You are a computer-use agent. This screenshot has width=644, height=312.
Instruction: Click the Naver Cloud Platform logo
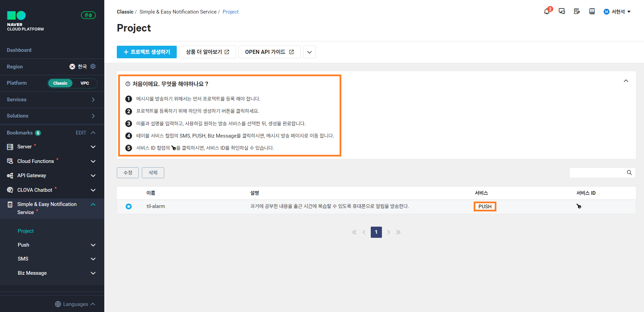pos(25,21)
